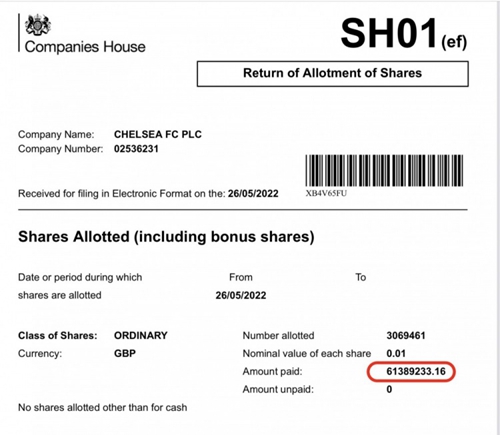The height and width of the screenshot is (435, 500).
Task: Click the GBP currency value
Action: tap(125, 353)
